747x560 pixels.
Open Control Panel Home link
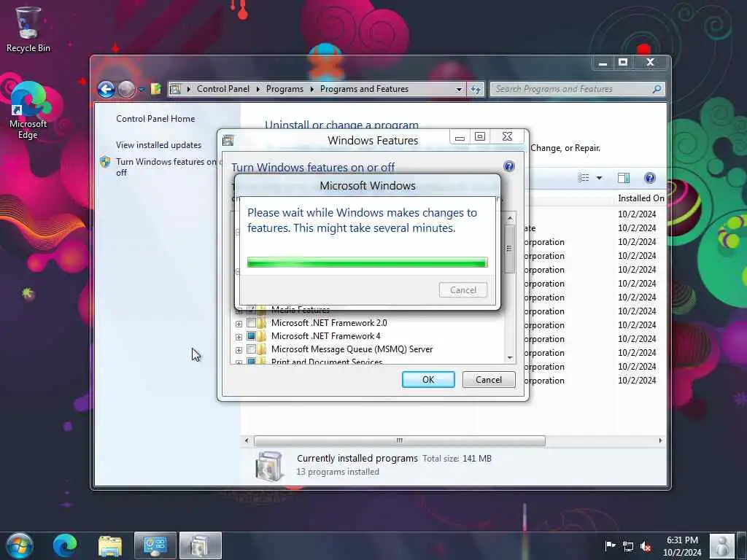[155, 119]
